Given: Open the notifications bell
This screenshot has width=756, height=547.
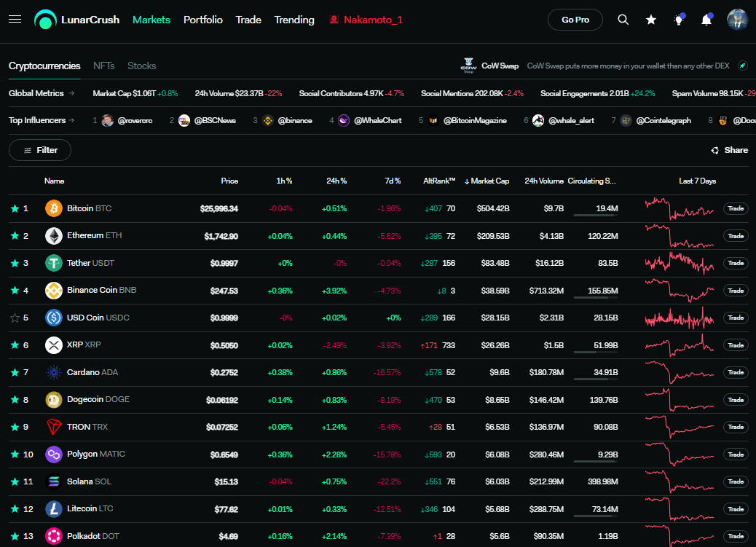Looking at the screenshot, I should point(706,20).
